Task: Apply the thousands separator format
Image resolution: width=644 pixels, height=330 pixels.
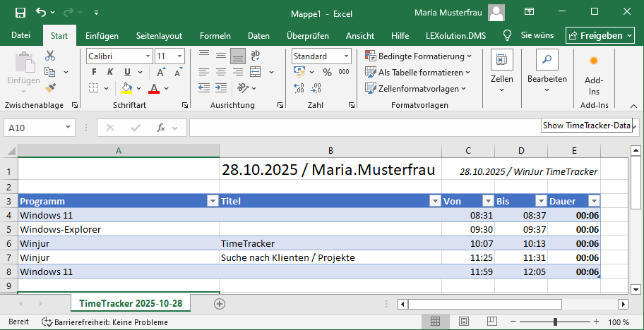Action: tap(344, 72)
